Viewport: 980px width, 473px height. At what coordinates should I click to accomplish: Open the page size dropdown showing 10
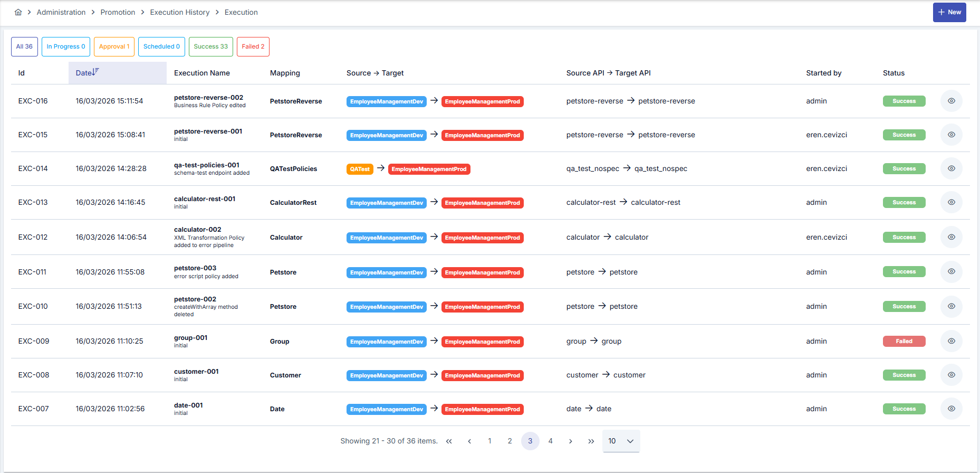point(621,441)
